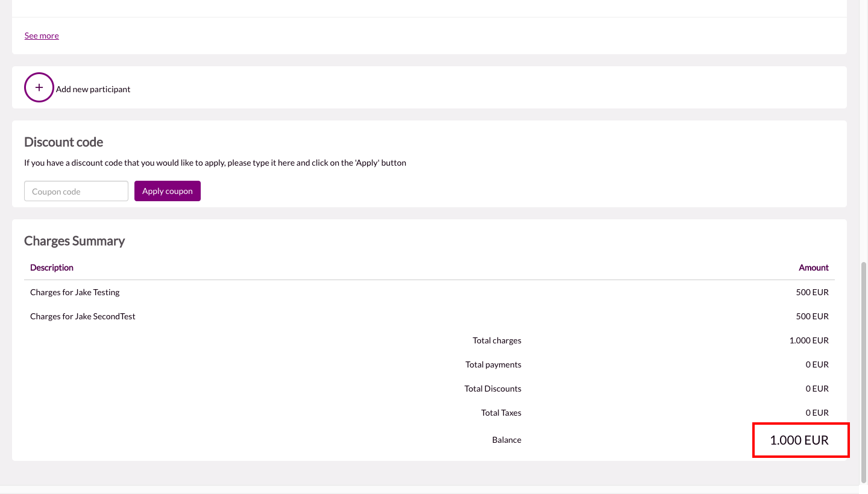Click the 500 EUR amount for Jake Testing
The height and width of the screenshot is (494, 868).
[812, 292]
